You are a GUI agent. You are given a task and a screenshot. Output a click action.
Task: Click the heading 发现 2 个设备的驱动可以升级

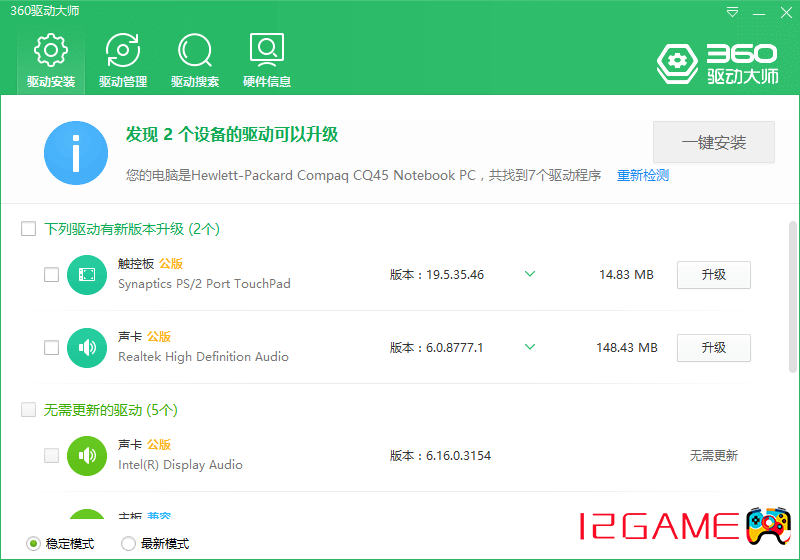[x=232, y=135]
